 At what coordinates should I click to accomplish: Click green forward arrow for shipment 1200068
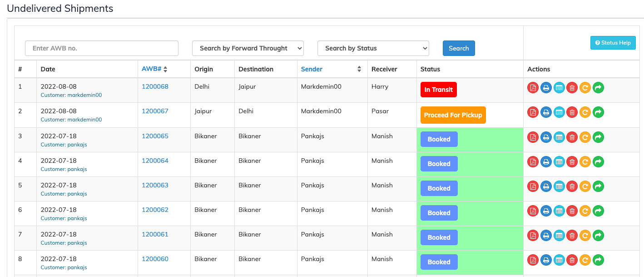coord(599,88)
